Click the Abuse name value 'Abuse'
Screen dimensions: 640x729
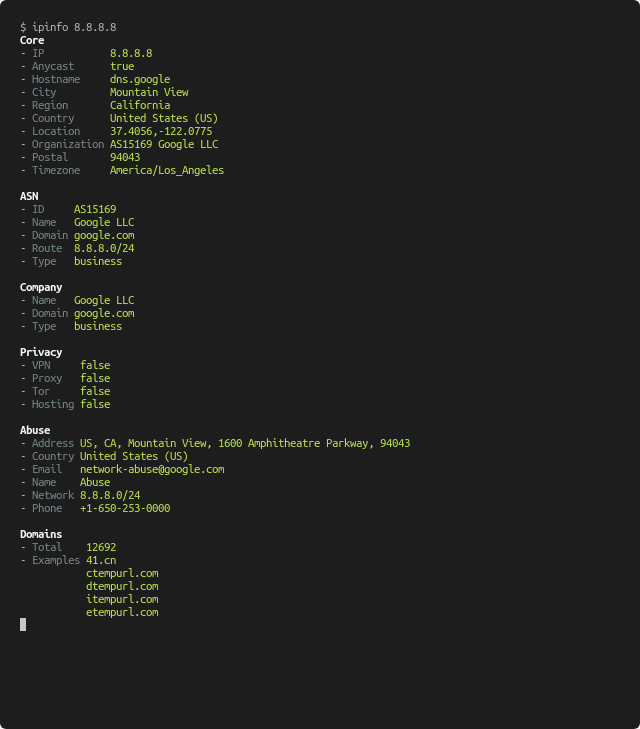pyautogui.click(x=95, y=483)
